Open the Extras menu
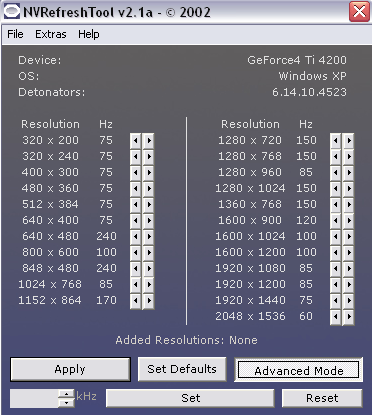Image resolution: width=372 pixels, height=415 pixels. click(51, 34)
